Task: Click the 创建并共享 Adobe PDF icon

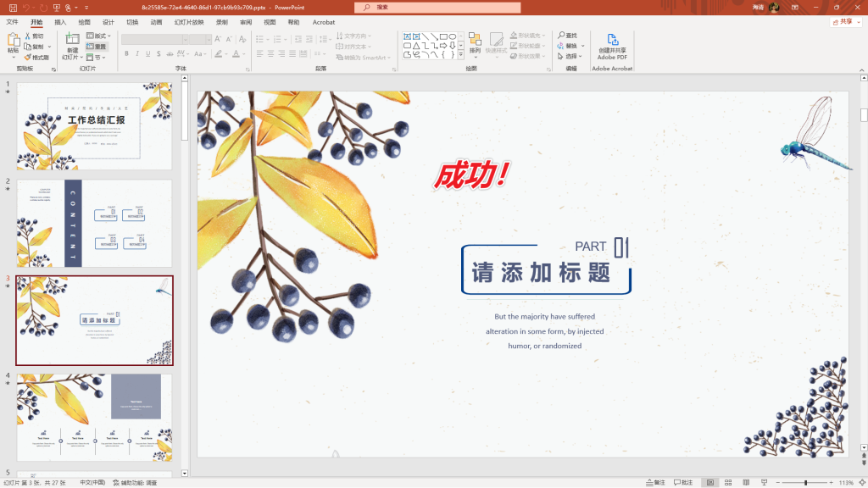Action: tap(611, 42)
